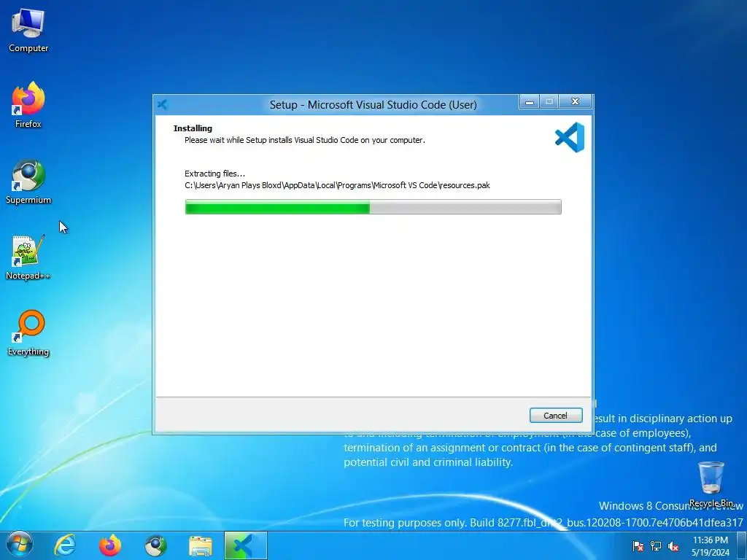Select the Firefox desktop shortcut

[28, 105]
